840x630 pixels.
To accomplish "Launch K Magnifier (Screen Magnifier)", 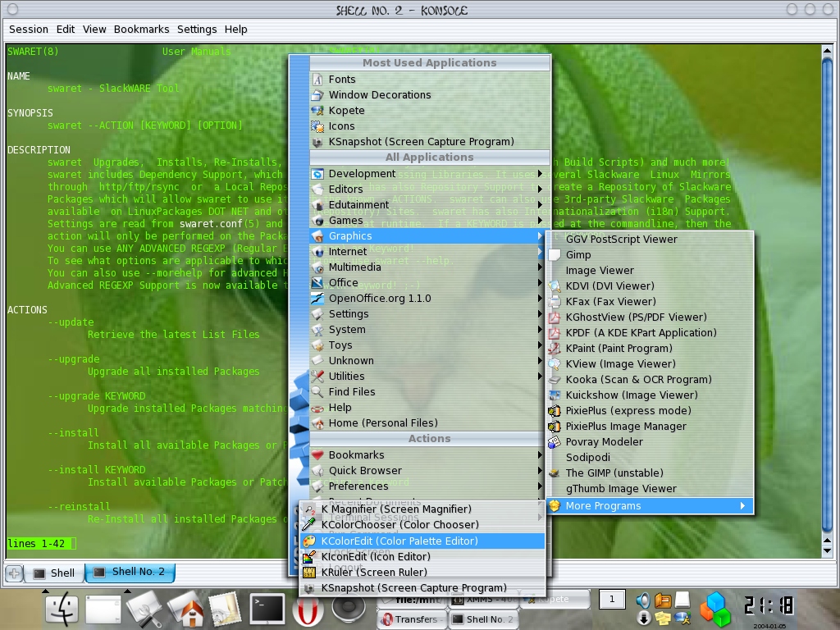I will coord(422,509).
